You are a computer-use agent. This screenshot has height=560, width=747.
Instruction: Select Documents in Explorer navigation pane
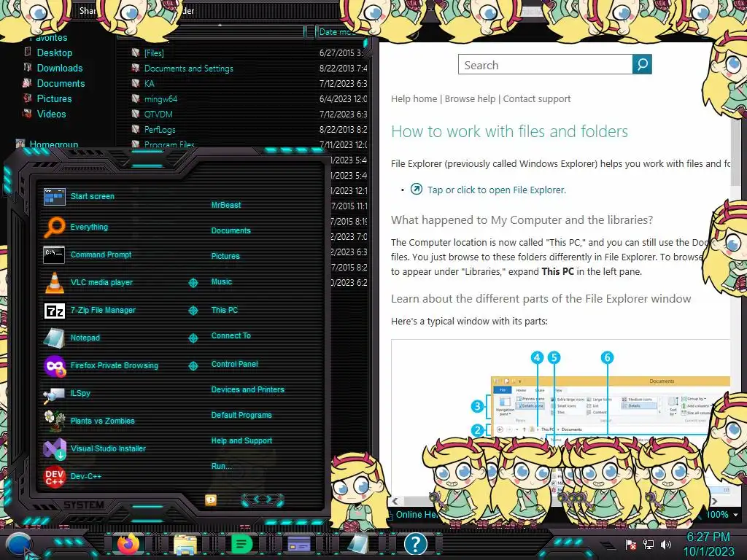61,83
